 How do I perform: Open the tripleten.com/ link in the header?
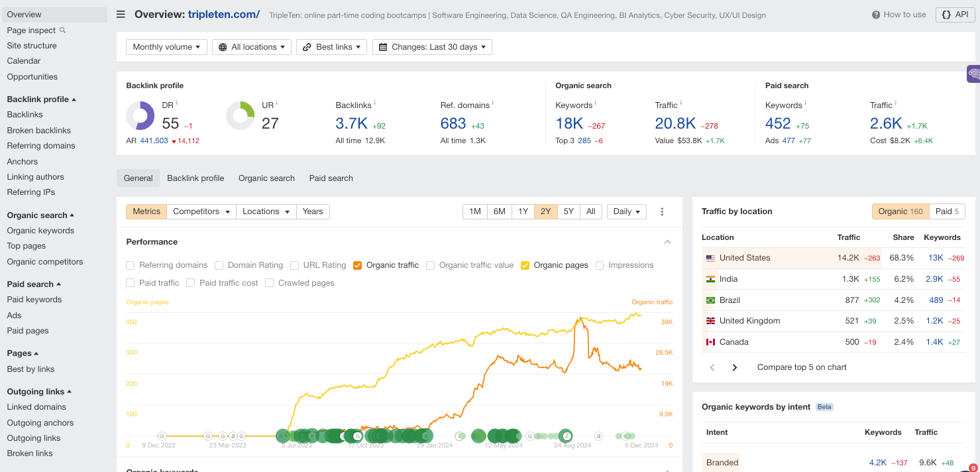(224, 15)
